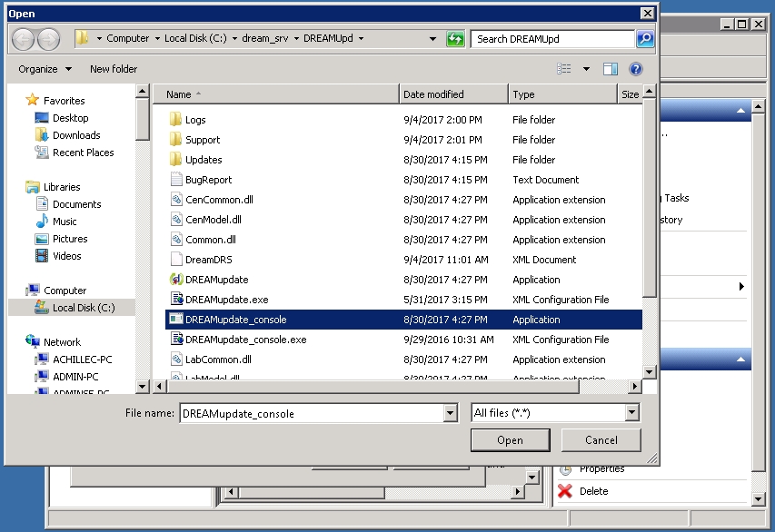Click the Open button
775x532 pixels.
[x=510, y=440]
